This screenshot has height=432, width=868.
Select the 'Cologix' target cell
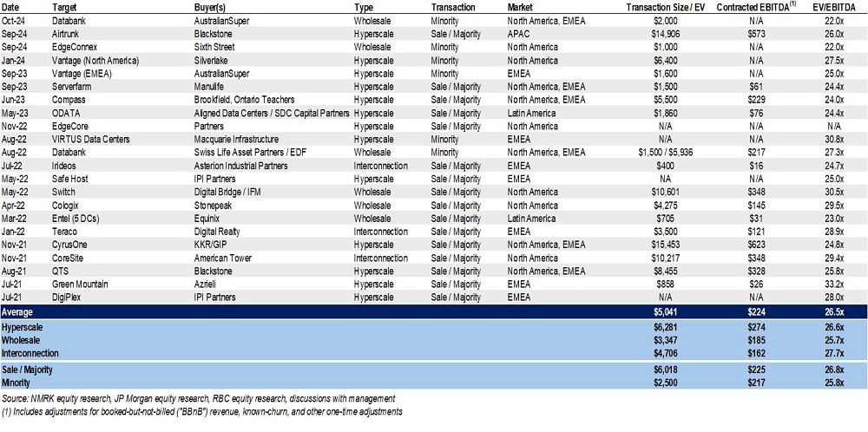pos(66,206)
